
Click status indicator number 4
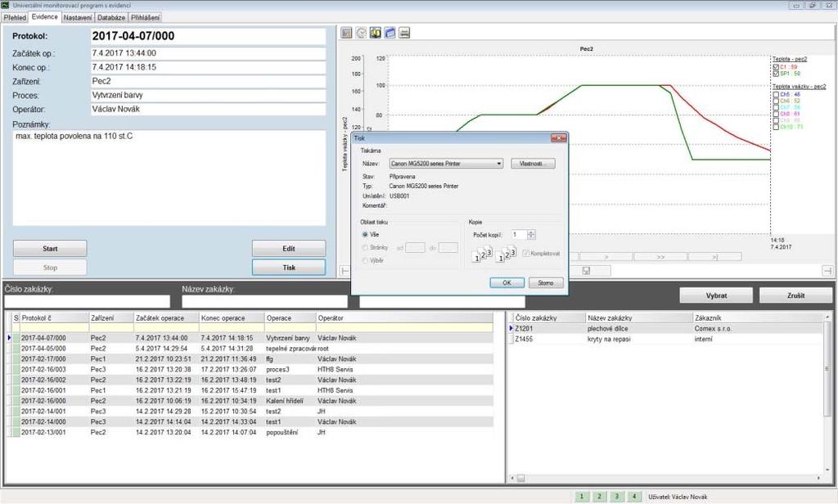(x=634, y=497)
